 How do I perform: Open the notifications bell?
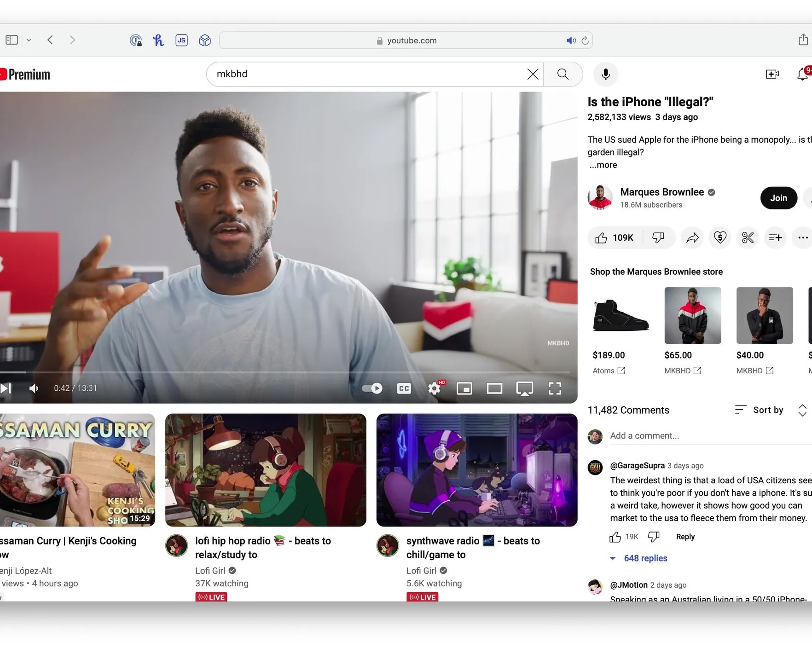pyautogui.click(x=803, y=74)
